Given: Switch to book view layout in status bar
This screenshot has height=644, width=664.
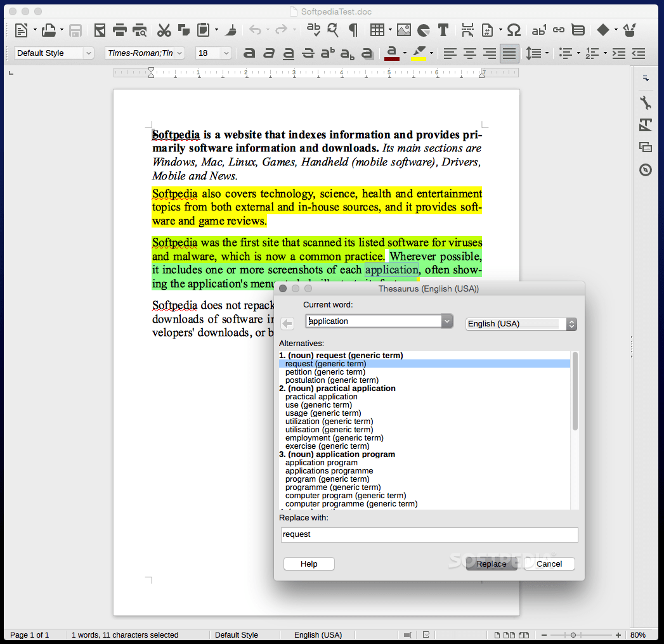Looking at the screenshot, I should click(524, 635).
